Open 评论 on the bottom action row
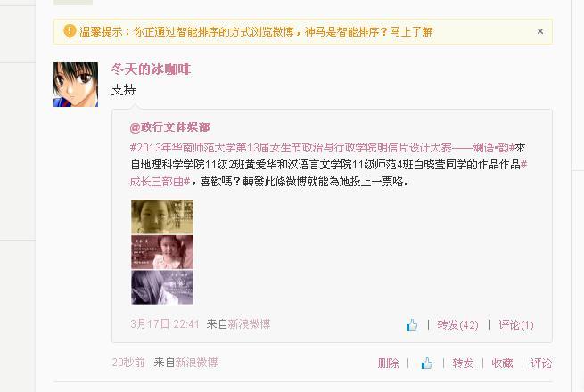This screenshot has width=584, height=392. click(541, 363)
